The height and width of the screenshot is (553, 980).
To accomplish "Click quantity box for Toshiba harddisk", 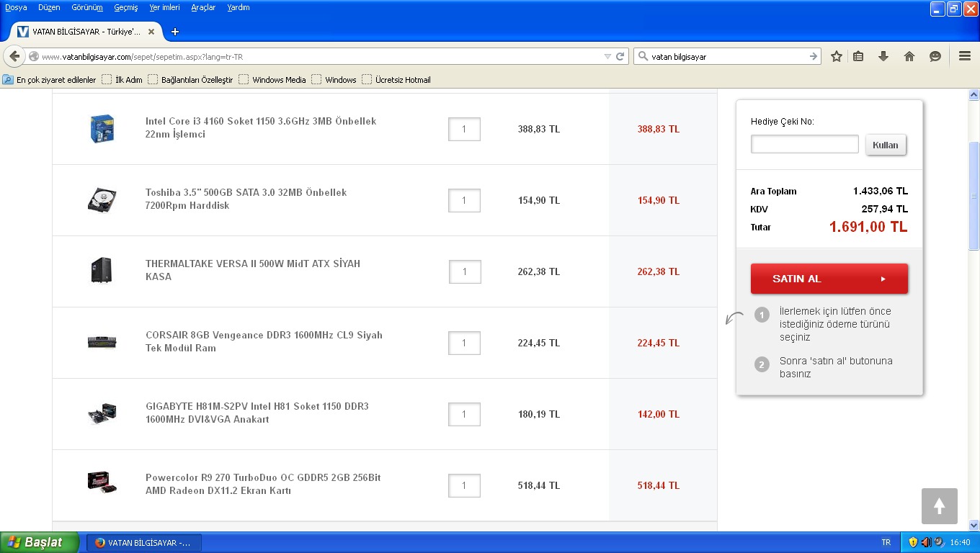I will coord(464,200).
